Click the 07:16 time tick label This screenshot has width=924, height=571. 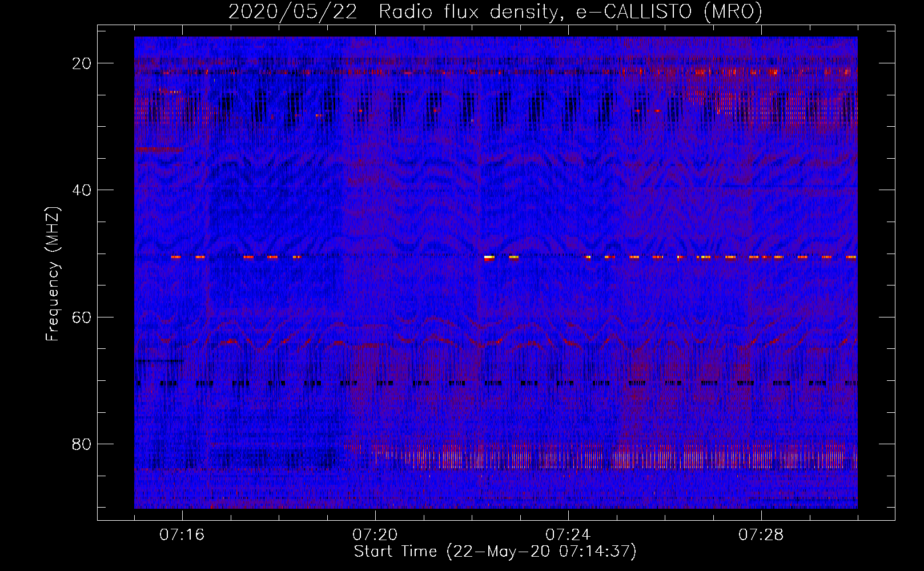tap(182, 535)
